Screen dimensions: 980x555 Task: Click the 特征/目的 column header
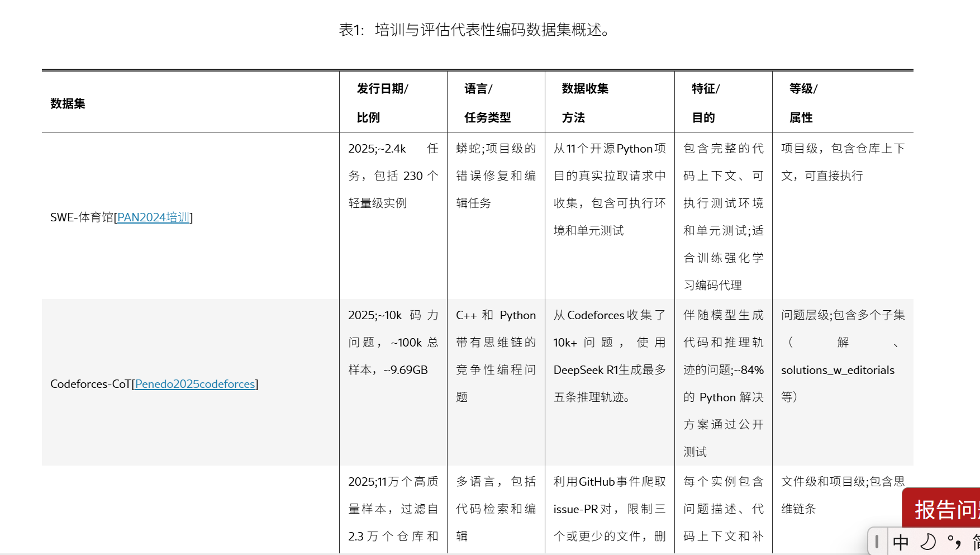pos(706,102)
